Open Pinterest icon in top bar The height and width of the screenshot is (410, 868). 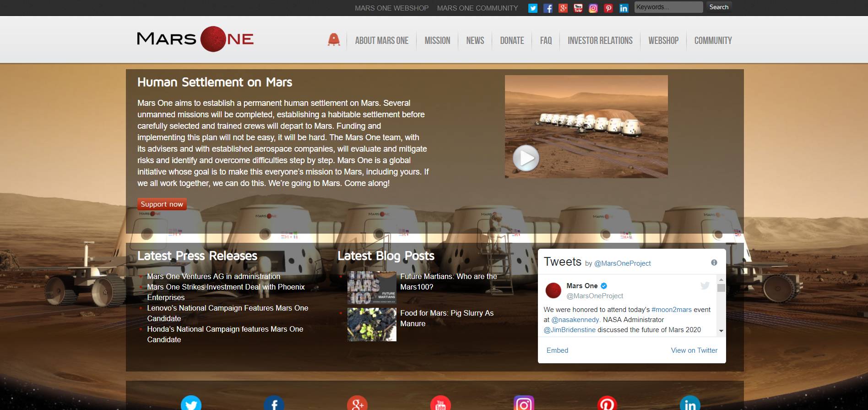(x=608, y=8)
